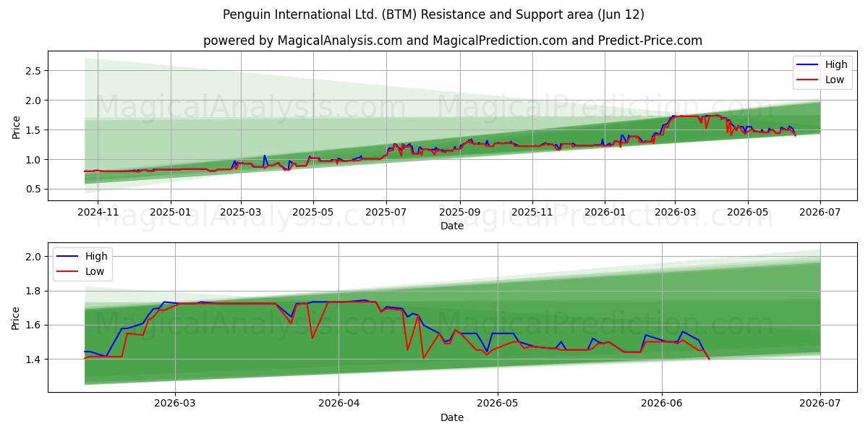Click the 2026-05 tick label on top chart
This screenshot has height=434, width=868.
(748, 213)
